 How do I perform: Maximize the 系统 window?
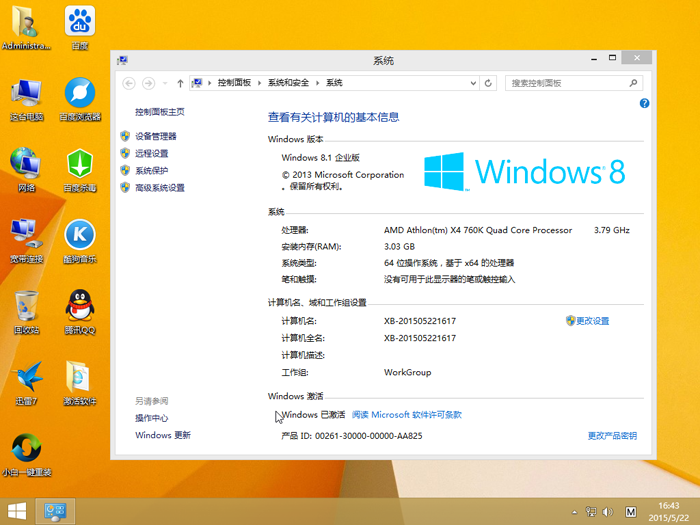(612, 58)
